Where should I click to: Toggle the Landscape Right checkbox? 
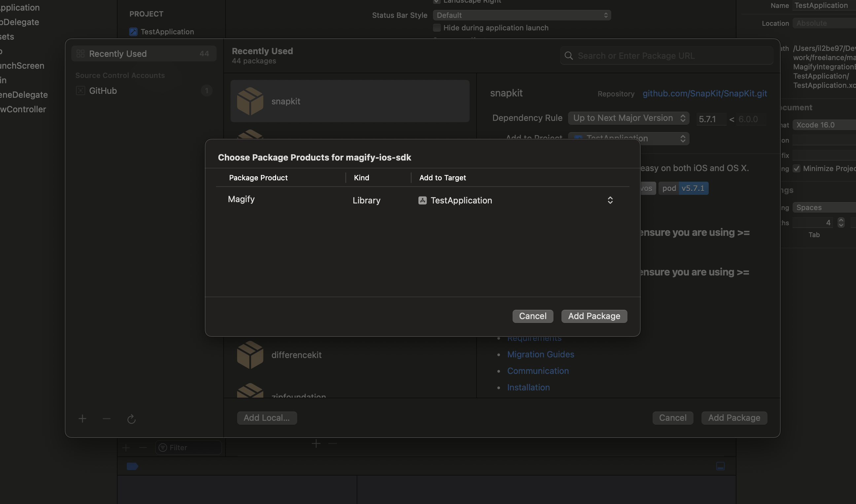tap(437, 2)
